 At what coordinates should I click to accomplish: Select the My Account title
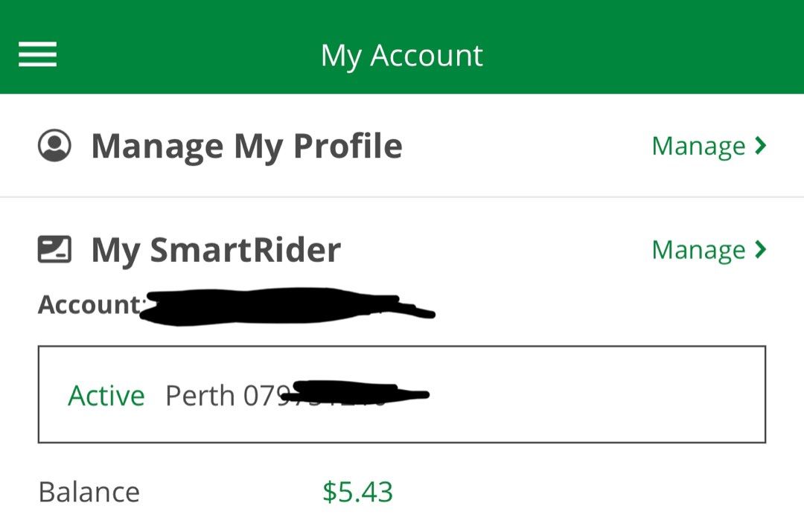[401, 54]
